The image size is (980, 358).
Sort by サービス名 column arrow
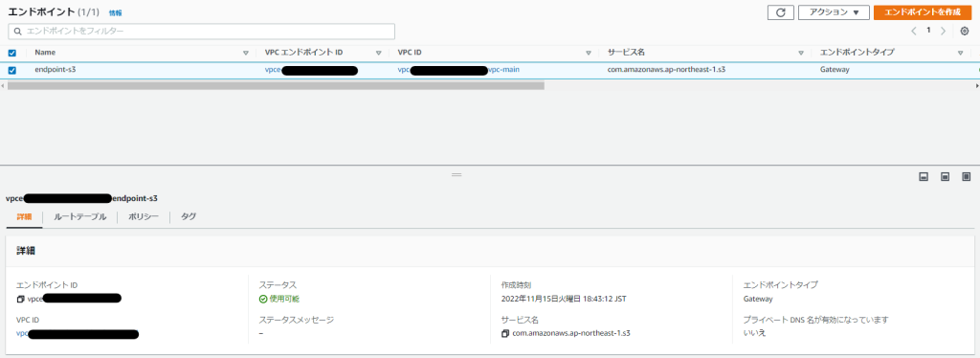pos(801,53)
